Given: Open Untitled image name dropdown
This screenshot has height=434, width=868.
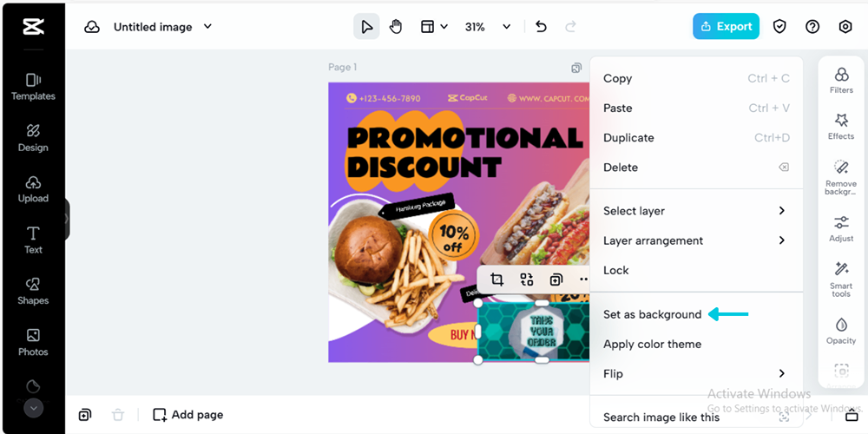Looking at the screenshot, I should (x=207, y=27).
